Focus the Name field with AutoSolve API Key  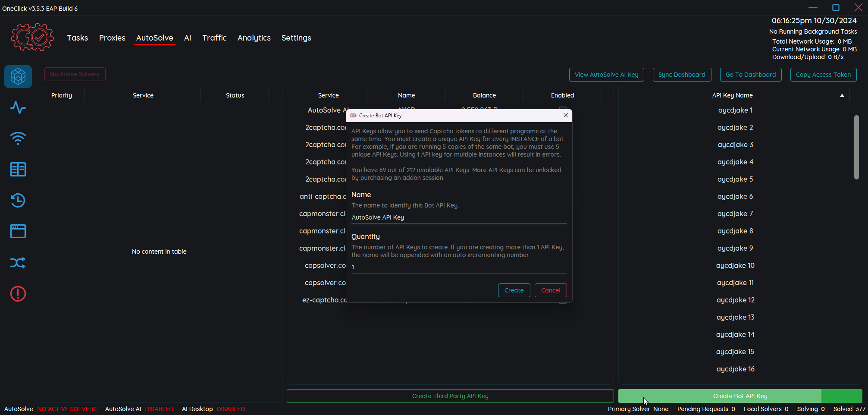(459, 217)
